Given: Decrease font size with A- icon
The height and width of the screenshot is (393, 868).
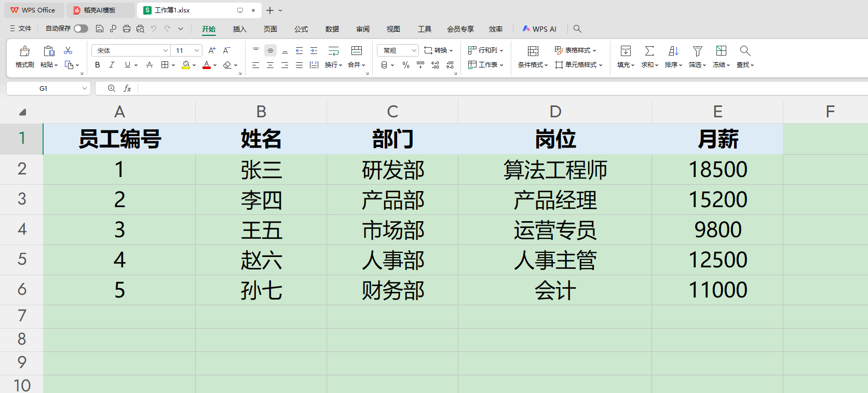Looking at the screenshot, I should click(x=226, y=50).
